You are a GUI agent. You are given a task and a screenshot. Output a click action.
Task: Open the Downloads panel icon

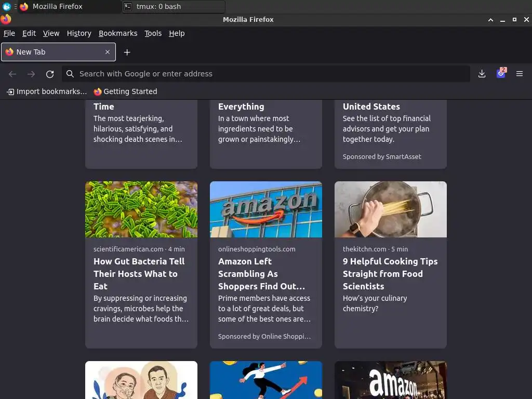[x=482, y=74]
